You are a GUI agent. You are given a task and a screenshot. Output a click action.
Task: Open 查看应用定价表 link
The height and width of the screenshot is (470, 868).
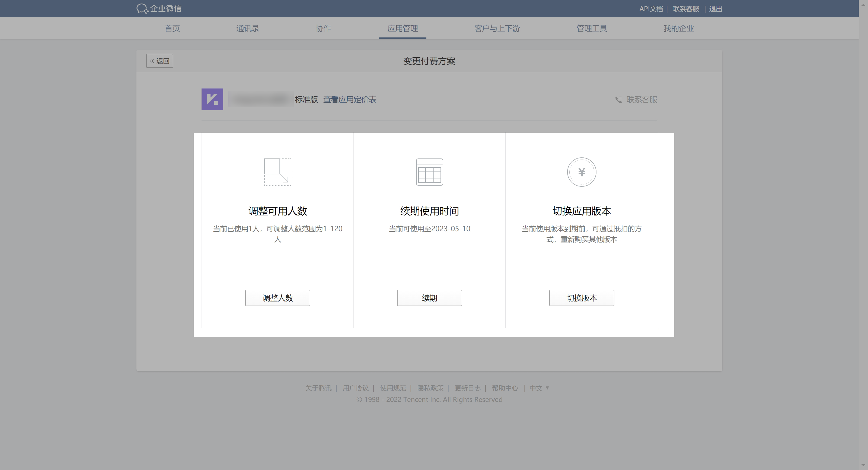coord(350,100)
